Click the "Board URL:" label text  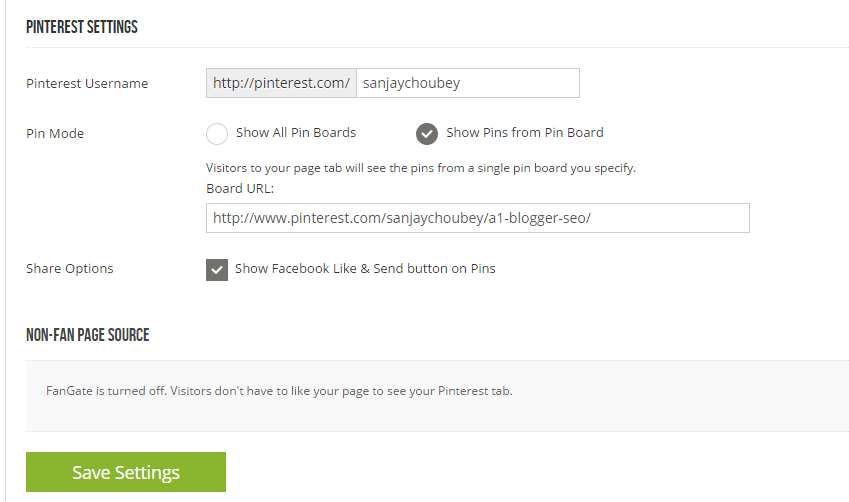coord(240,188)
